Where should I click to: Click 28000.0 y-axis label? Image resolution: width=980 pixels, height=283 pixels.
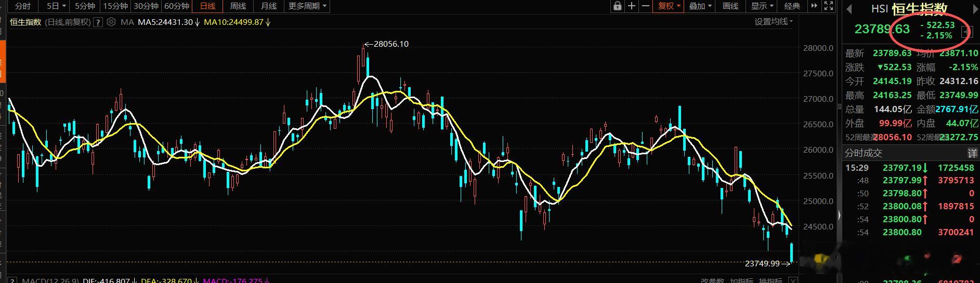(x=818, y=48)
